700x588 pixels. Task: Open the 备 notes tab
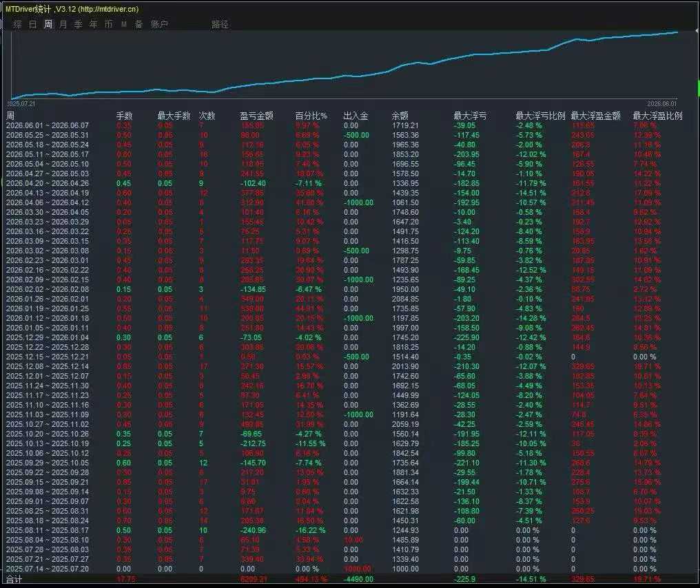coord(139,24)
